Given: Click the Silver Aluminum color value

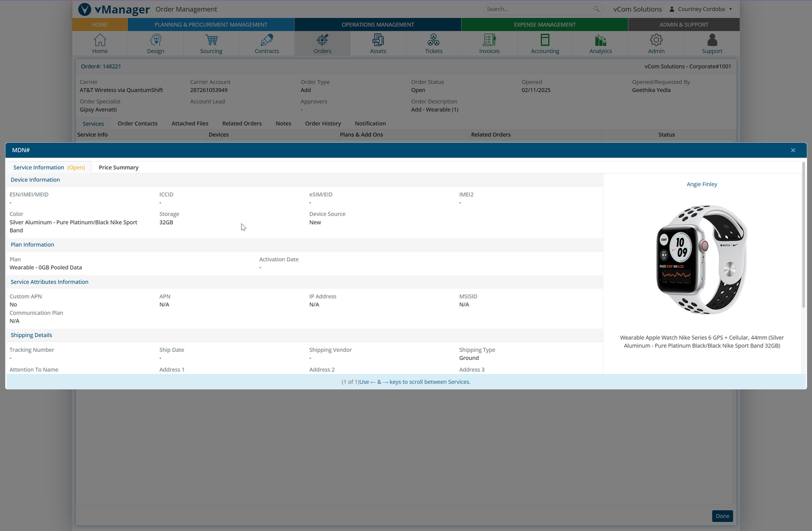Looking at the screenshot, I should coord(73,226).
